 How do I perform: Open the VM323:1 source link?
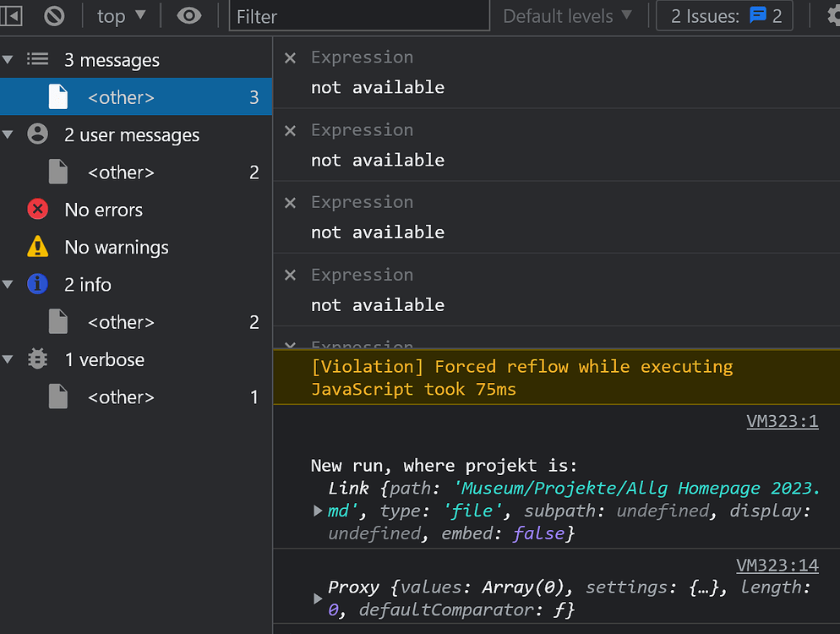pyautogui.click(x=782, y=421)
